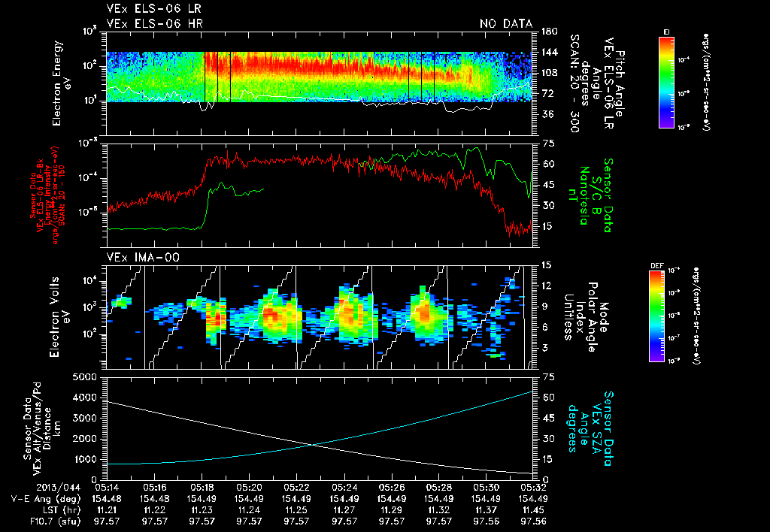Click the 4000 km distance axis tick

(x=84, y=397)
